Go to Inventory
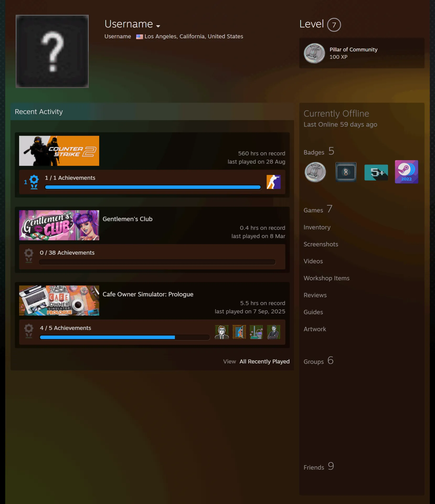Screen dimensions: 435x504 [317, 227]
